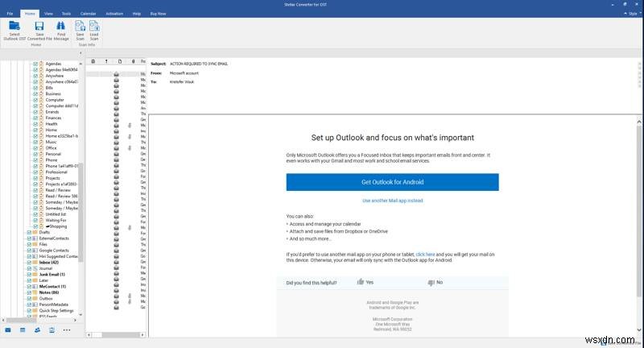The width and height of the screenshot is (644, 348).
Task: Click folder tree scrollbar down arrow
Action: [80, 315]
